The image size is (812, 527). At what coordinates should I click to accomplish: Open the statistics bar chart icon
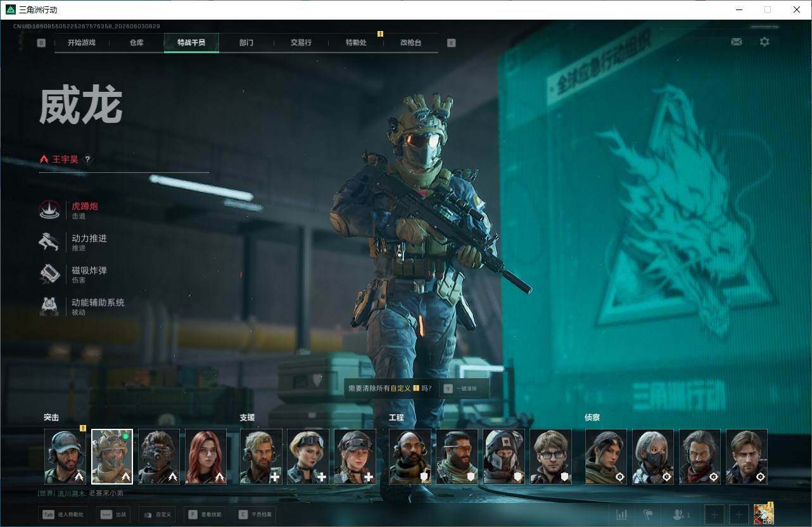point(621,514)
